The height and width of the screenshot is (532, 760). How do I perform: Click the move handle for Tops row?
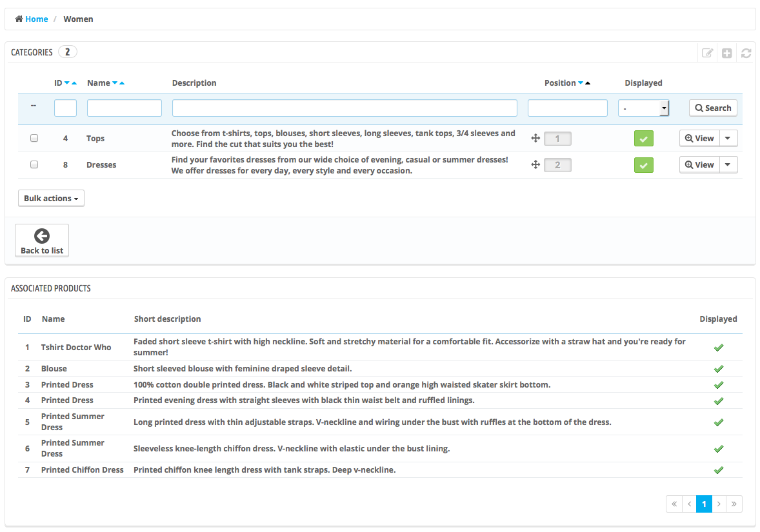tap(535, 139)
